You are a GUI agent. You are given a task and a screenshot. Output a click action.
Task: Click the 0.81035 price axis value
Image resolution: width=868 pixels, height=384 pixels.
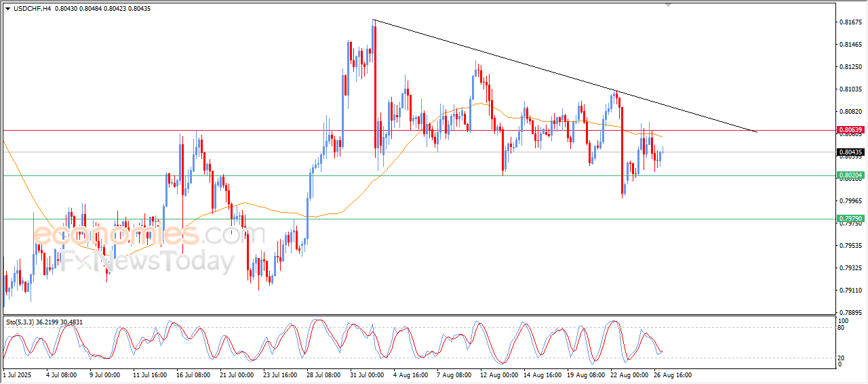[x=850, y=89]
